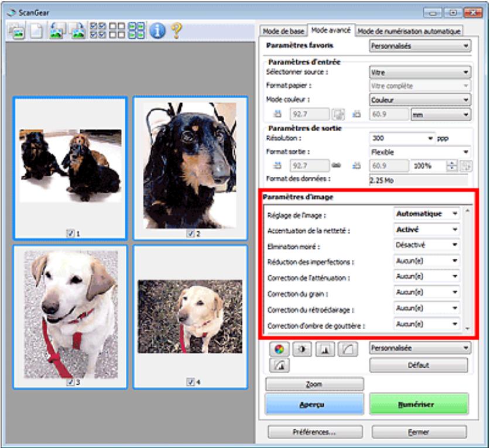Viewport: 490px width, 448px height.
Task: Open Correction de l'atténuation dropdown
Action: point(427,276)
